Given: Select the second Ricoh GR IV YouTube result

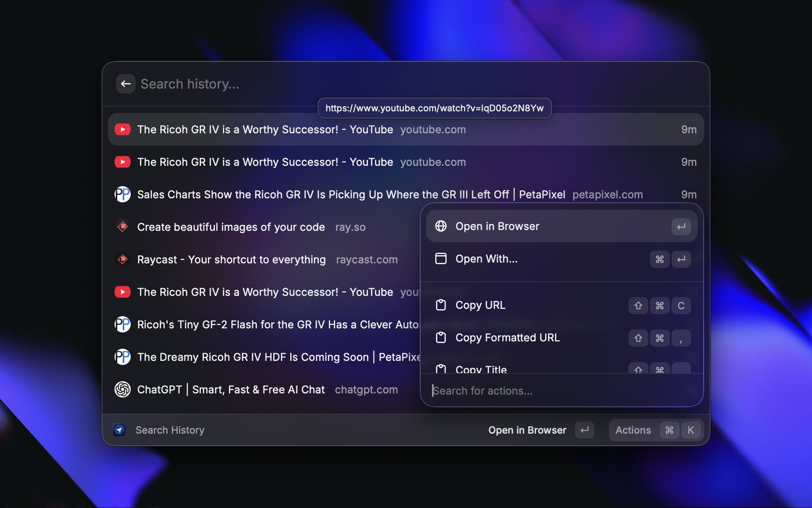Looking at the screenshot, I should coord(265,162).
